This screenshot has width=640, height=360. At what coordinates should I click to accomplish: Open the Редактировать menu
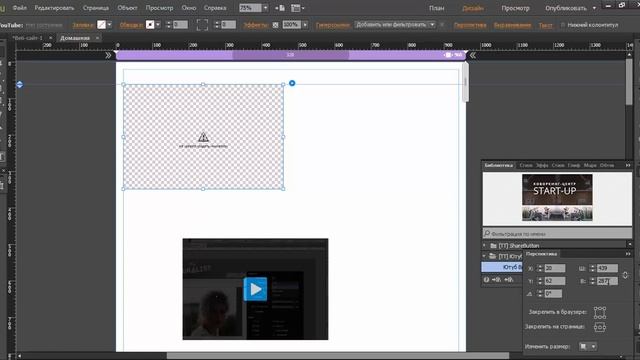pyautogui.click(x=54, y=8)
